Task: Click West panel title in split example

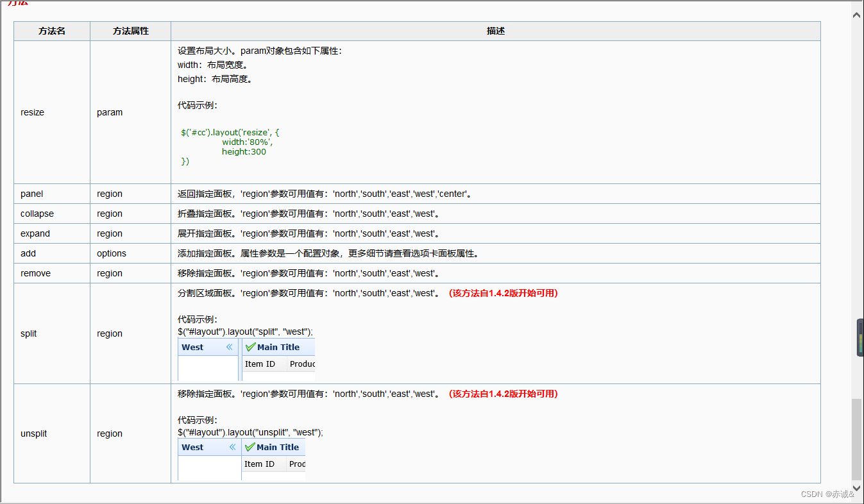Action: [x=192, y=347]
